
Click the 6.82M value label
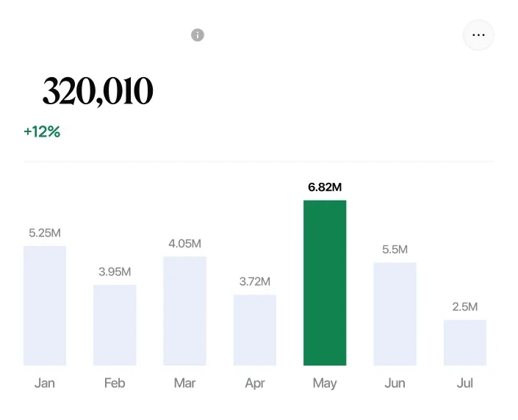(325, 187)
